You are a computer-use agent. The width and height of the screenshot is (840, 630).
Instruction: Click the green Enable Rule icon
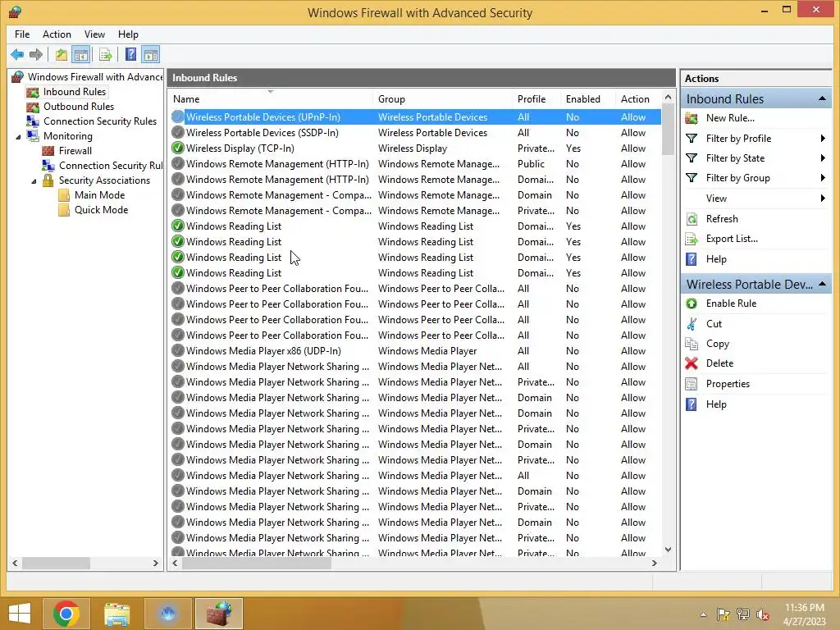tap(692, 304)
